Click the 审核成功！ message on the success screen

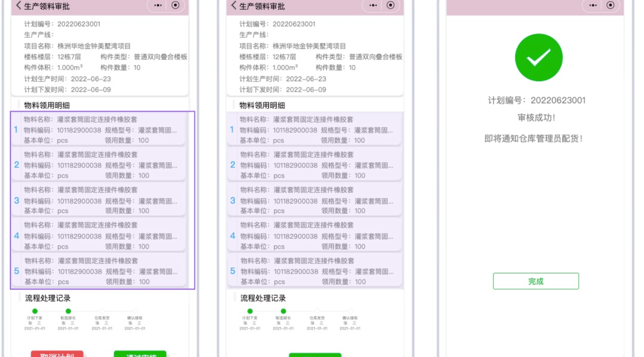click(x=537, y=118)
